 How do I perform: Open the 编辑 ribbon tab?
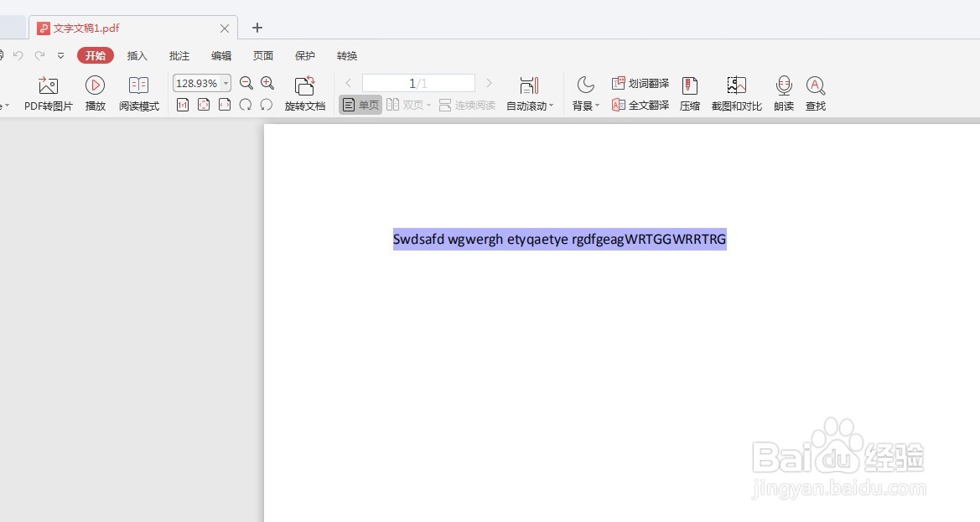(221, 55)
